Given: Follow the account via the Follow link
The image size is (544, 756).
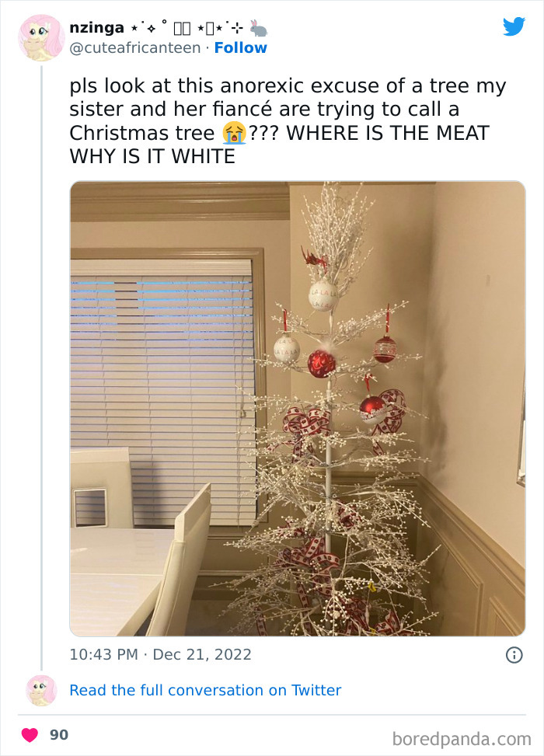Looking at the screenshot, I should [x=241, y=47].
